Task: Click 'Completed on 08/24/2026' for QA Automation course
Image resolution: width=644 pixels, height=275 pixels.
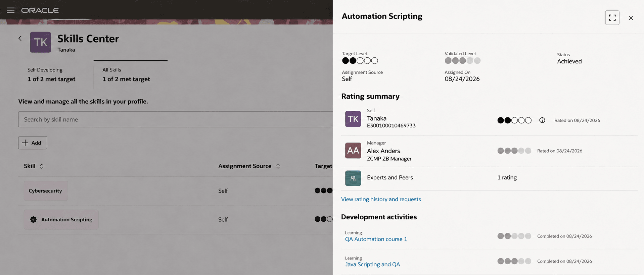Action: click(564, 236)
